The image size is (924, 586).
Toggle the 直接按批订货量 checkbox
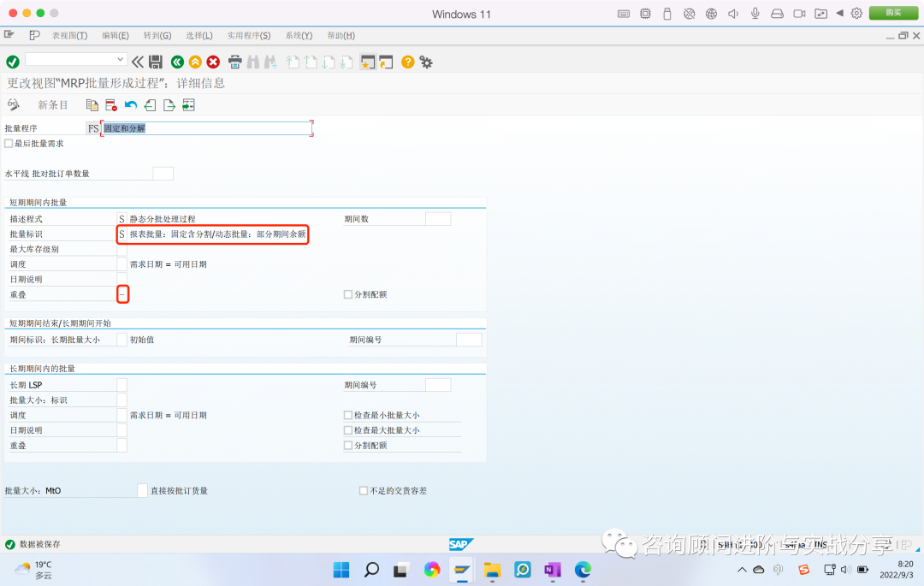point(142,490)
